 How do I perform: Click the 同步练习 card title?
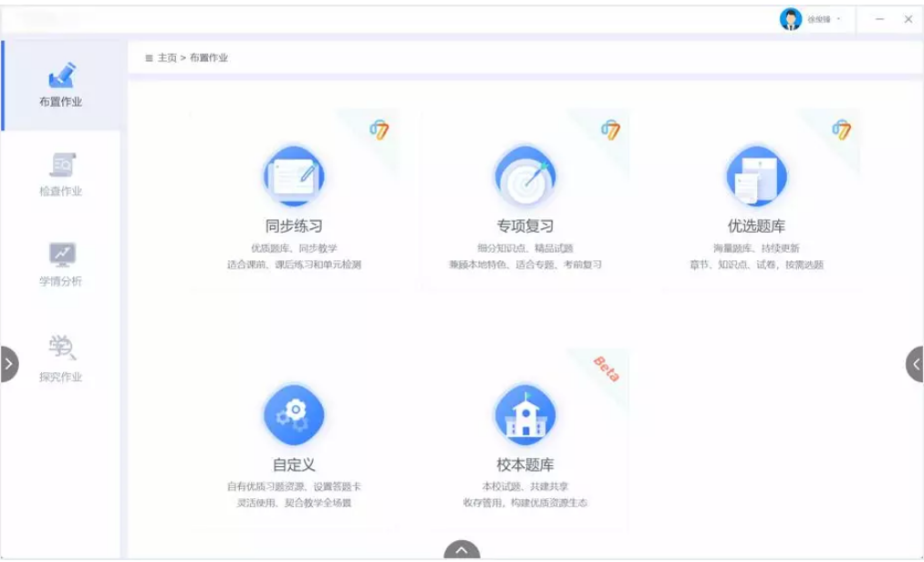[x=294, y=226]
